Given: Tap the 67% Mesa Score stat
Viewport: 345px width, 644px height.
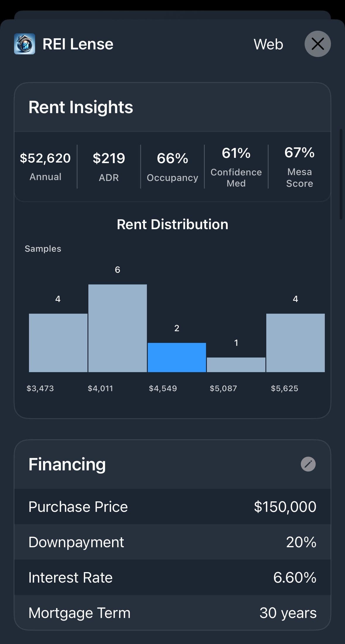Looking at the screenshot, I should coord(299,166).
